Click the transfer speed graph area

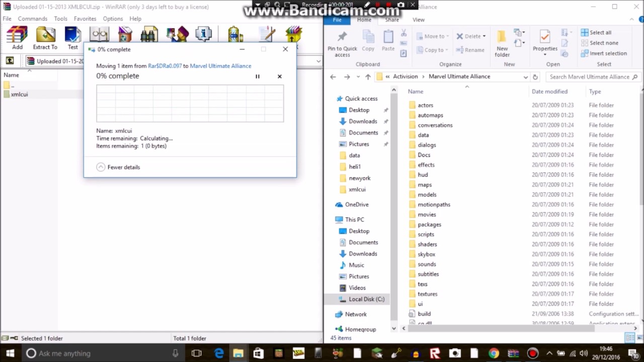190,103
